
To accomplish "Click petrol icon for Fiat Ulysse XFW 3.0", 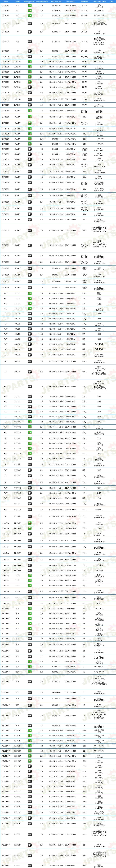I will pos(30,454).
